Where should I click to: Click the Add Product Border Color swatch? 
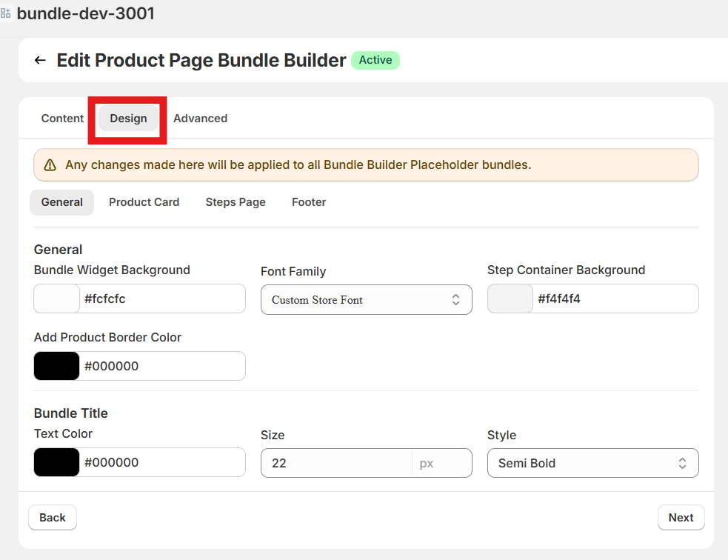pos(57,366)
